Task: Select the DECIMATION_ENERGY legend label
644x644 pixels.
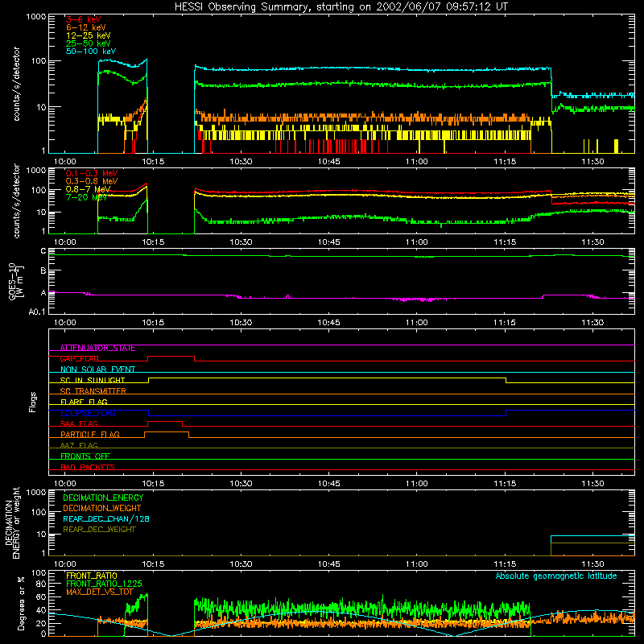Action: [103, 497]
